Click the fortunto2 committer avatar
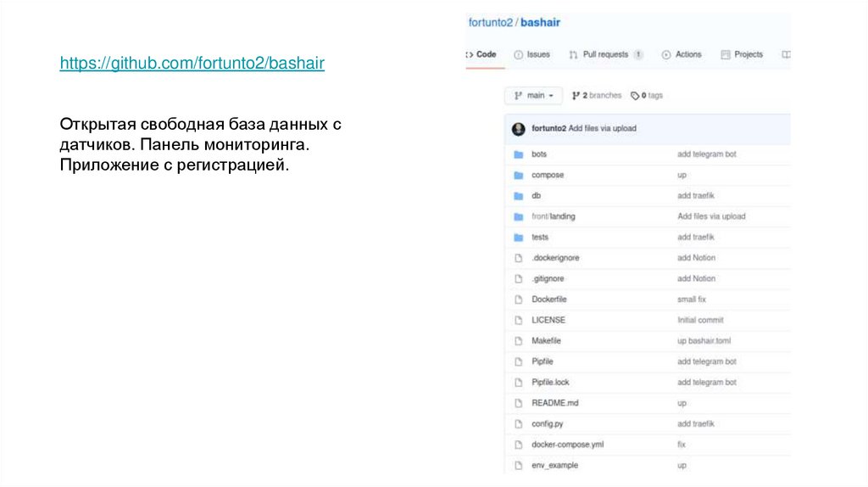 [x=519, y=129]
